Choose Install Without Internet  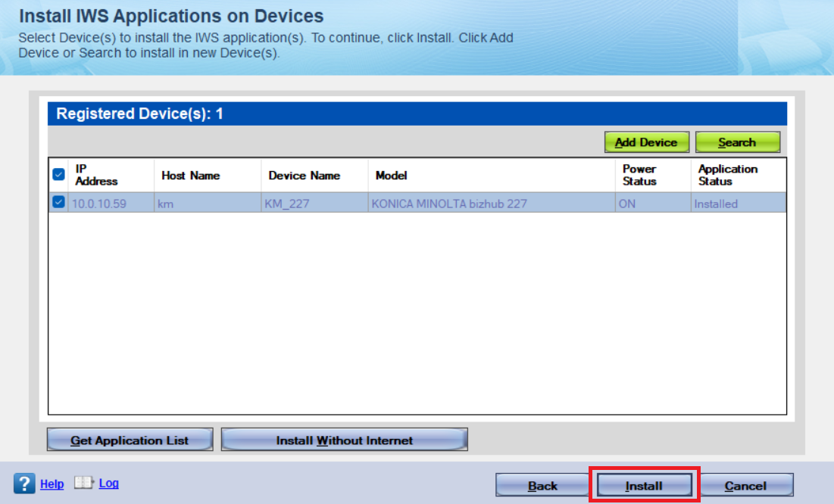(344, 440)
